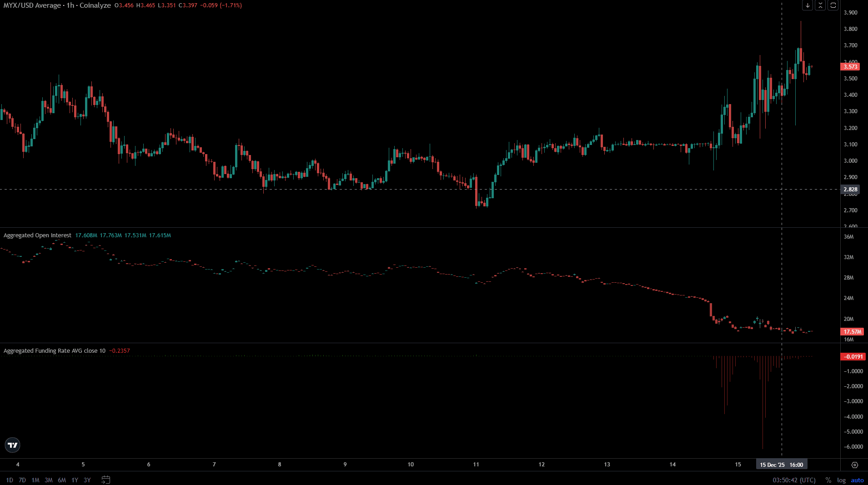Click the open interest value 17.615M in legend
This screenshot has width=868, height=485.
[x=160, y=235]
